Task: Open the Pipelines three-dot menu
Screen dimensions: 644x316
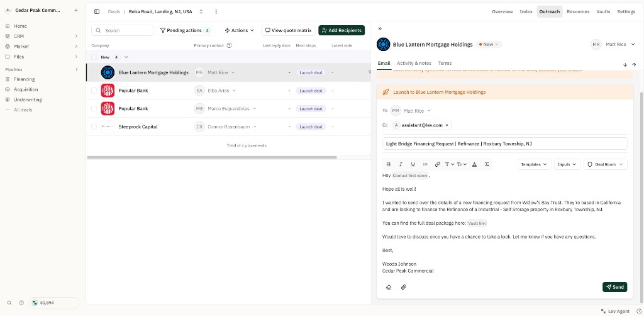Action: (x=76, y=70)
